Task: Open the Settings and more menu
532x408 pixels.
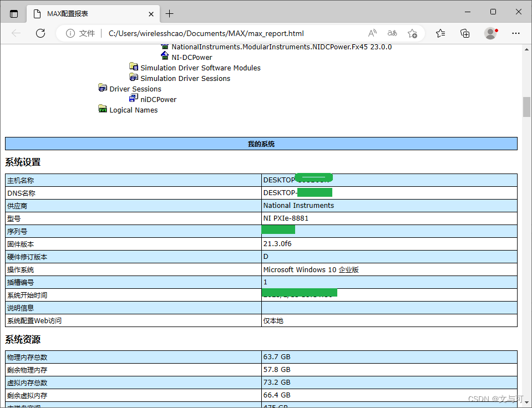Action: point(516,33)
